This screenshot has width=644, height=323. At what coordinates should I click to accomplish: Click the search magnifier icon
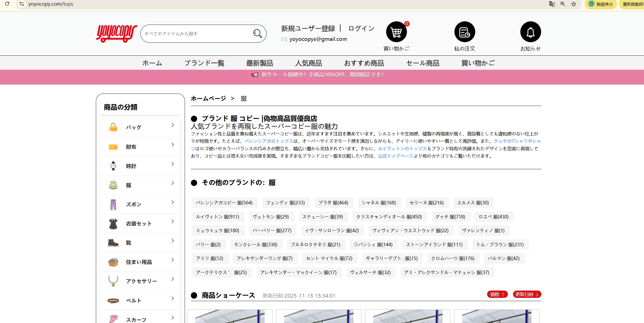click(x=257, y=34)
